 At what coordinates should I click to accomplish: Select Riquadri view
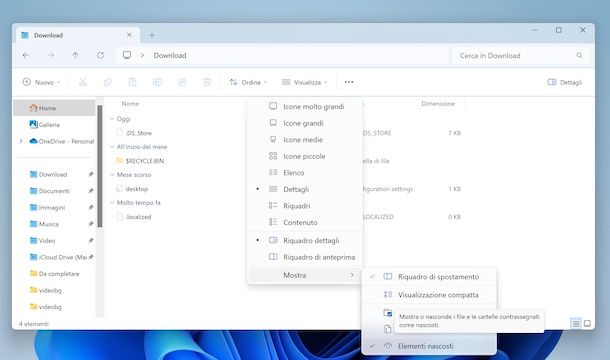(x=305, y=205)
